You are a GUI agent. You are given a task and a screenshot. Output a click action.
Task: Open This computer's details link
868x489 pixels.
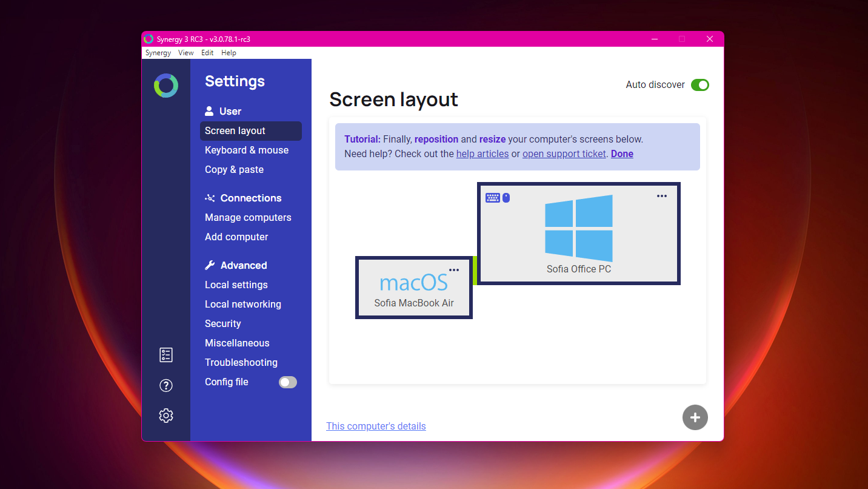pyautogui.click(x=376, y=427)
